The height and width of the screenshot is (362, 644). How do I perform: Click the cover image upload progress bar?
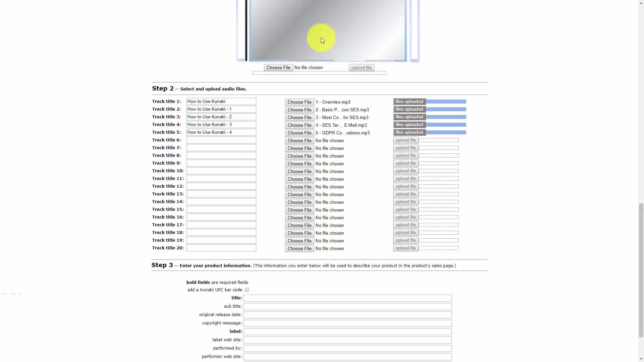[319, 73]
